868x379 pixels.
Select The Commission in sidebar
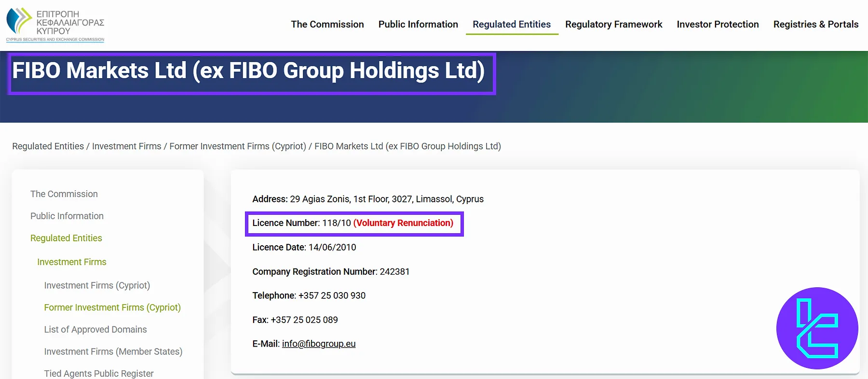tap(64, 194)
